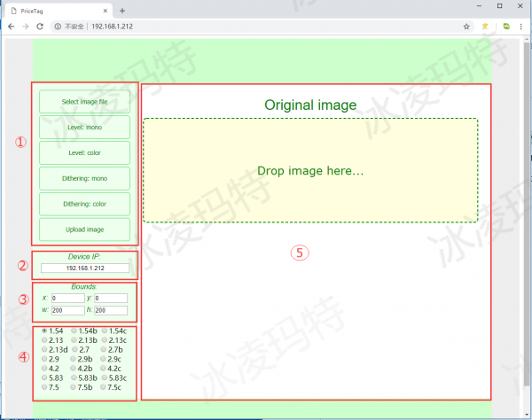Click the browser forward arrow
Viewport: 532px width, 420px height.
[25, 27]
